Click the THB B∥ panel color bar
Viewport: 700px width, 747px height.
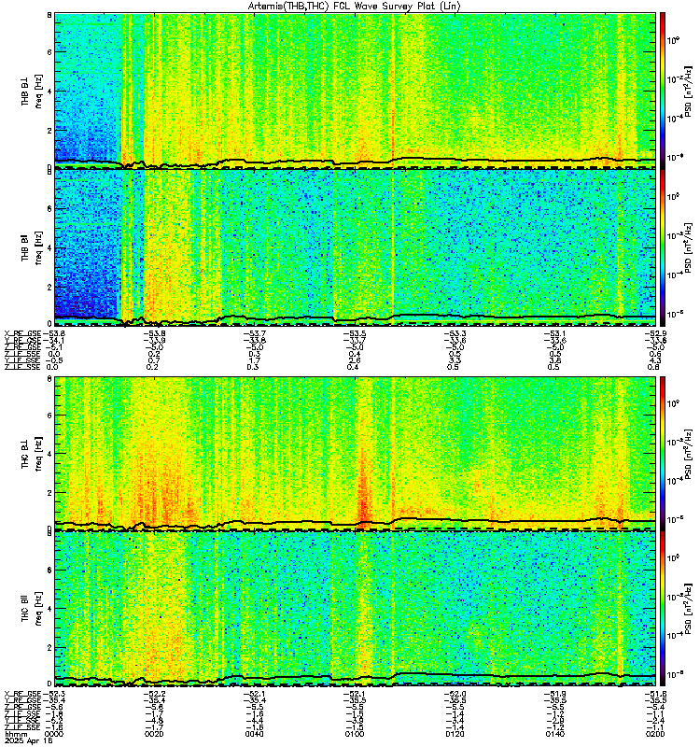[x=663, y=247]
